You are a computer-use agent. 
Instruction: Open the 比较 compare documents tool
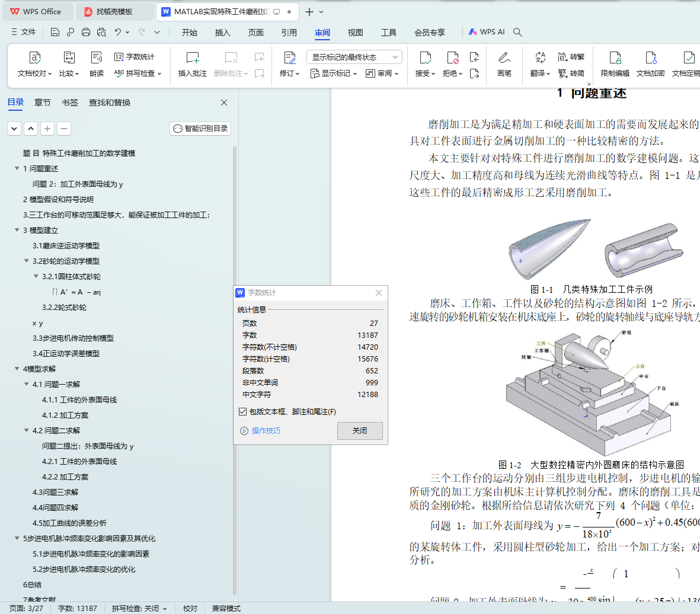click(69, 64)
